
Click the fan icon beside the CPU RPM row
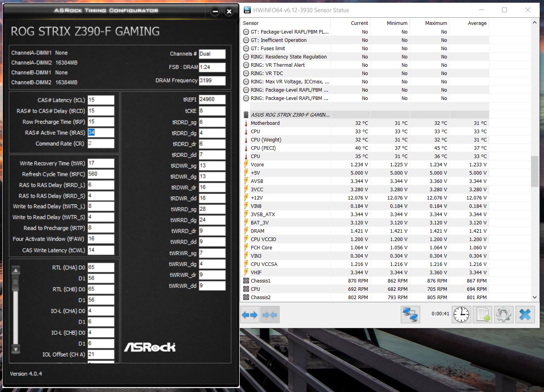246,289
